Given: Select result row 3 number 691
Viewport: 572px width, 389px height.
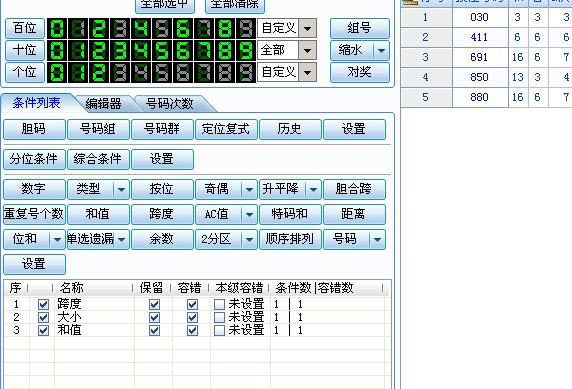Looking at the screenshot, I should click(479, 57).
